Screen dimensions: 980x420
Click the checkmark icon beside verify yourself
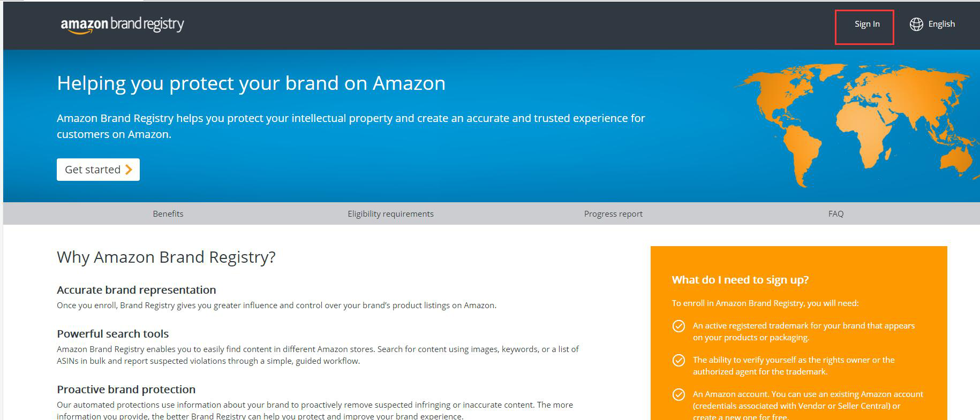pos(679,360)
